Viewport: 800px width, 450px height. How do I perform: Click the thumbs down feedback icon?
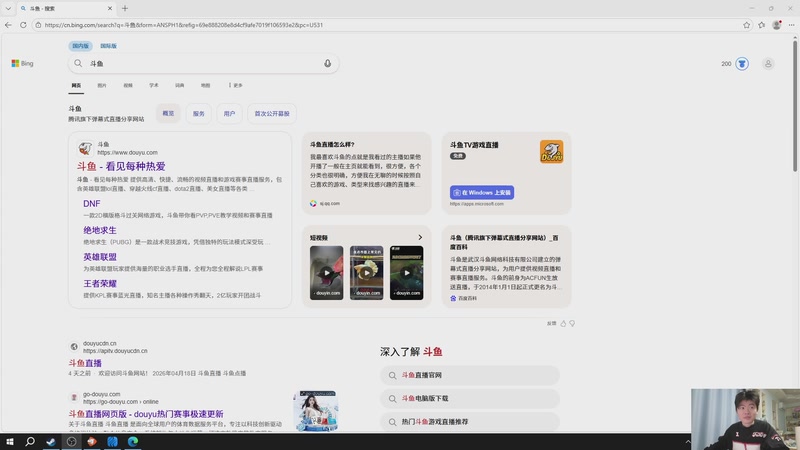pyautogui.click(x=572, y=323)
